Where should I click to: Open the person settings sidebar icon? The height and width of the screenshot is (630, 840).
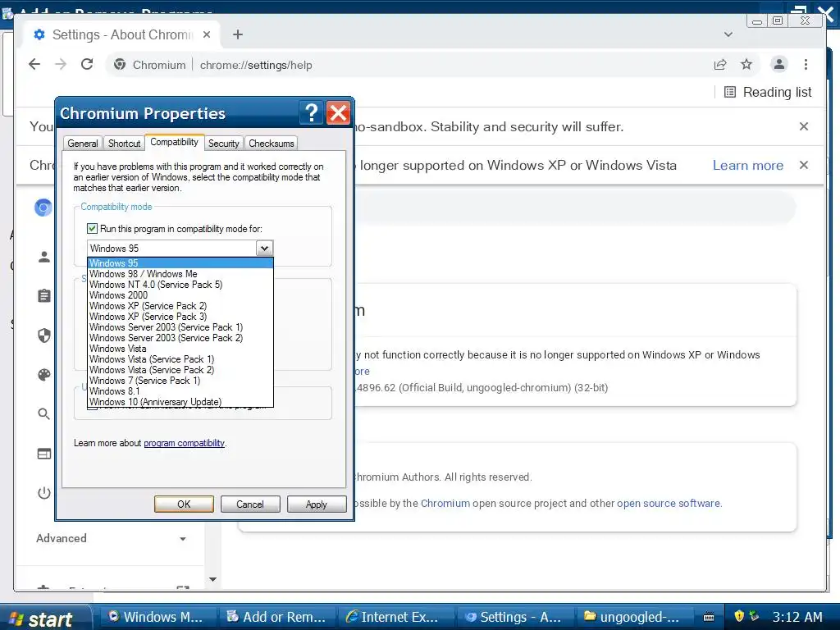(44, 257)
